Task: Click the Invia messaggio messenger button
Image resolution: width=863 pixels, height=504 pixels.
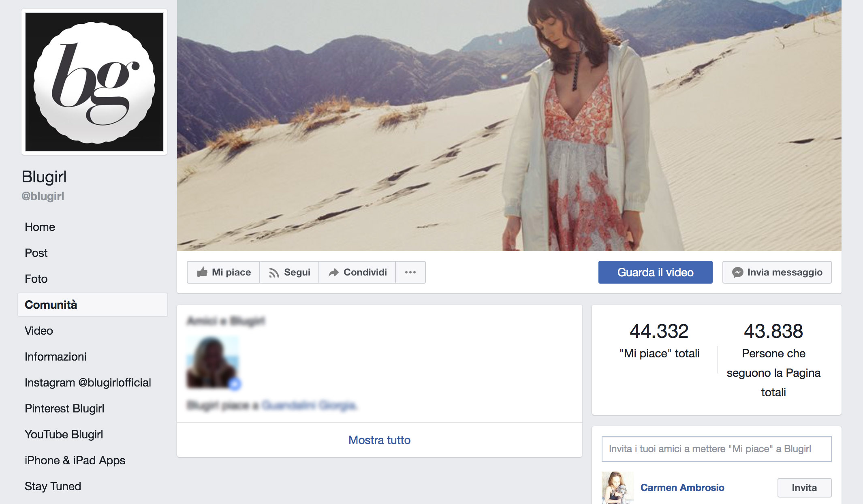Action: pyautogui.click(x=777, y=272)
